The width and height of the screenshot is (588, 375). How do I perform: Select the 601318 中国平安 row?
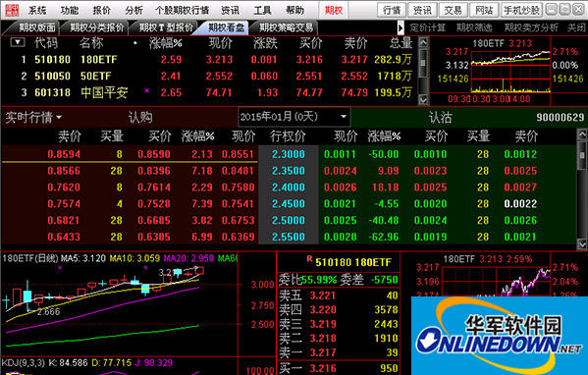[210, 92]
